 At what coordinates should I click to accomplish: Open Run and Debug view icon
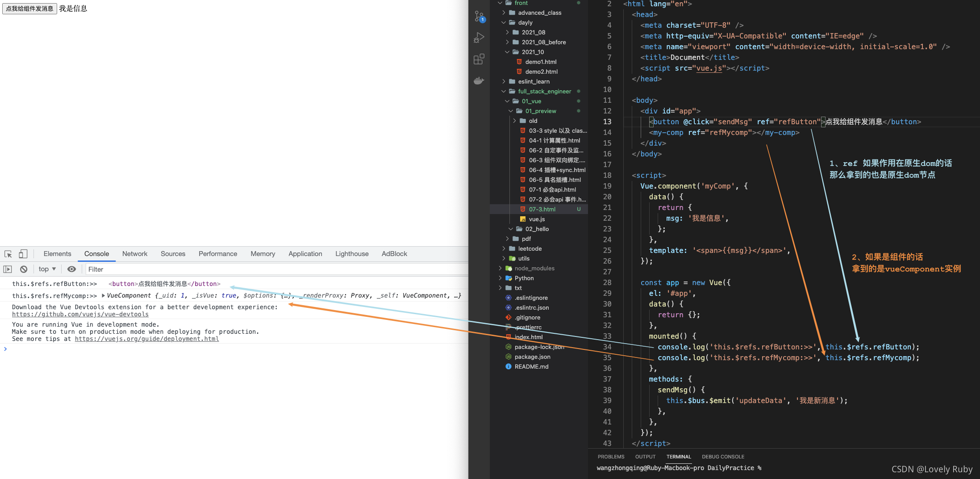click(479, 38)
